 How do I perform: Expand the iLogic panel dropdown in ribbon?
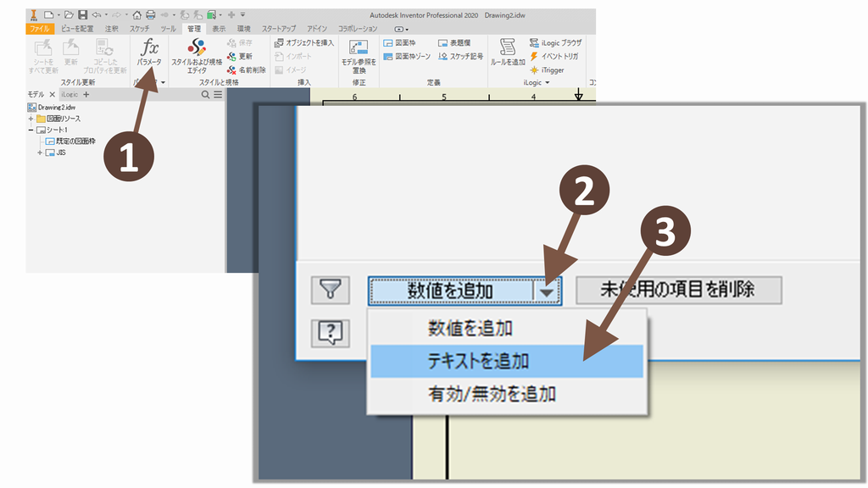[548, 83]
